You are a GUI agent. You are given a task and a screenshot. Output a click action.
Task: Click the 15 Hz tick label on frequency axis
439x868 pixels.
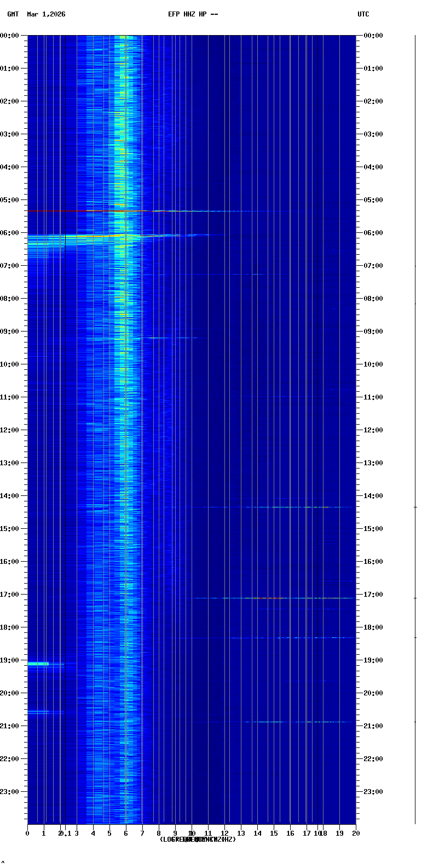pos(274,833)
